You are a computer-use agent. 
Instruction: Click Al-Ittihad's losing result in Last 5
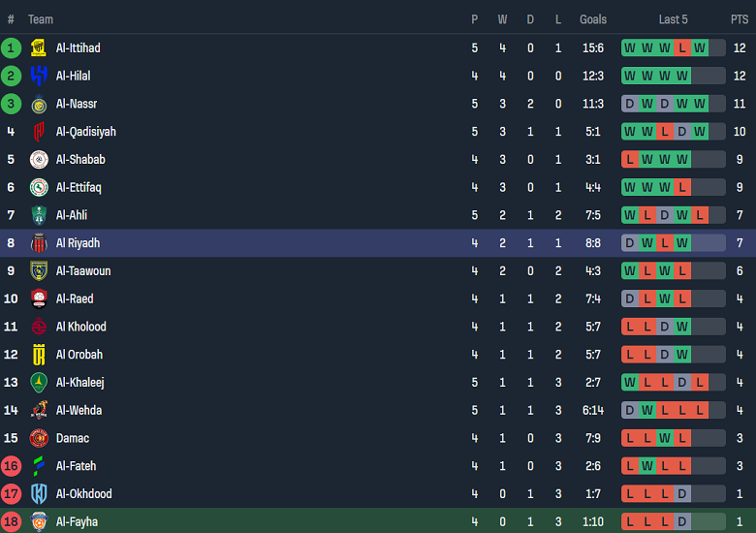point(682,48)
